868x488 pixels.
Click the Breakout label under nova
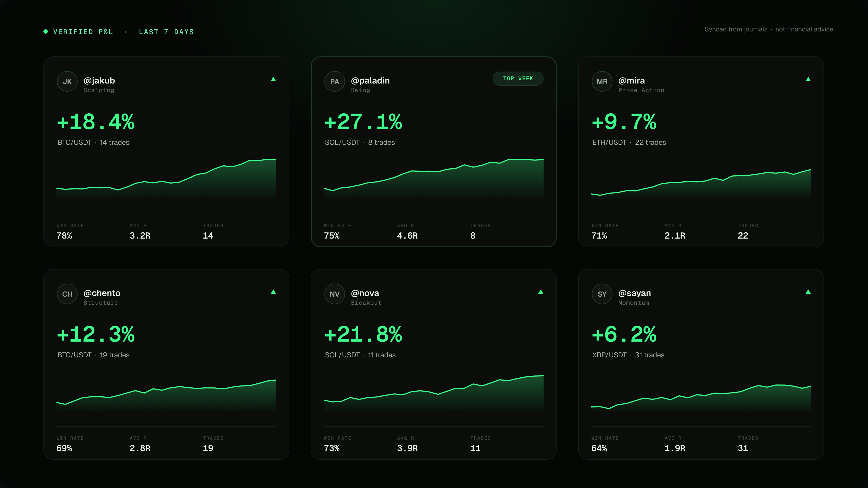click(x=366, y=303)
